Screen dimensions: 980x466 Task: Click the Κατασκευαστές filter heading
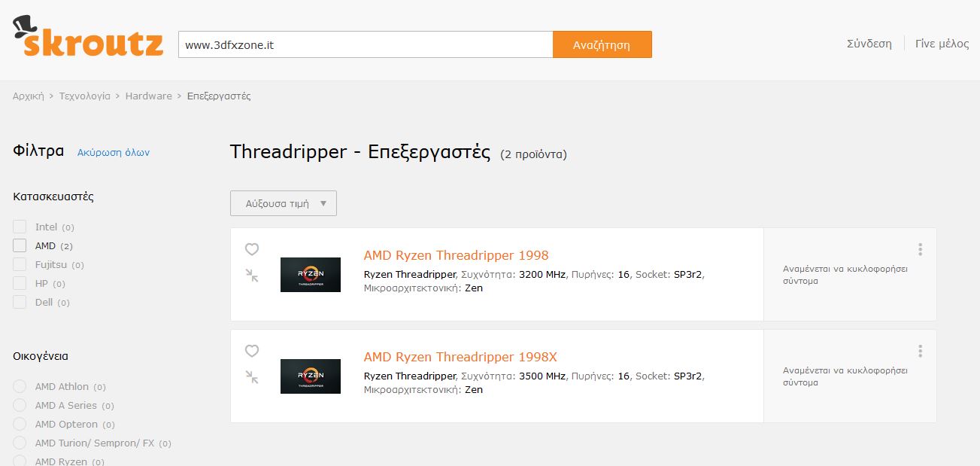pos(53,196)
